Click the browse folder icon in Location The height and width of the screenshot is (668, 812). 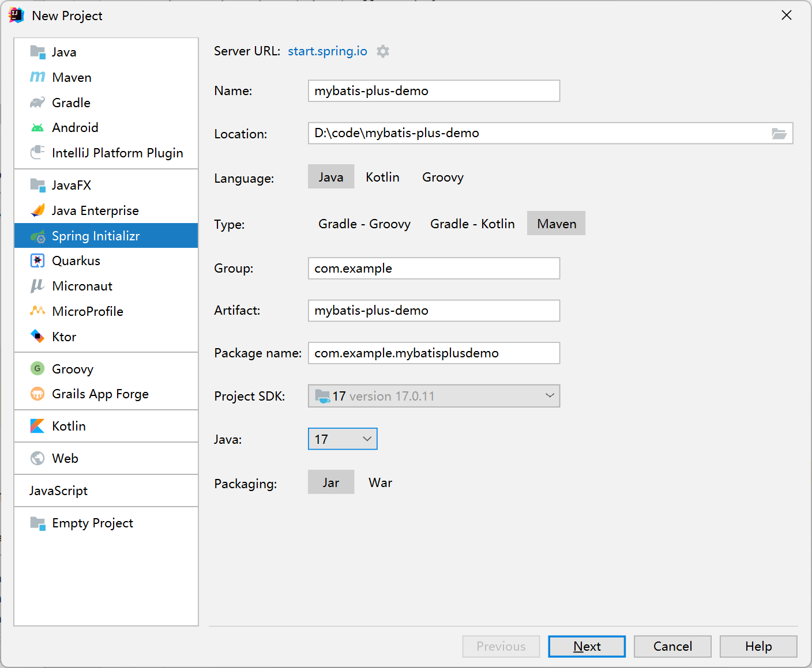coord(779,134)
